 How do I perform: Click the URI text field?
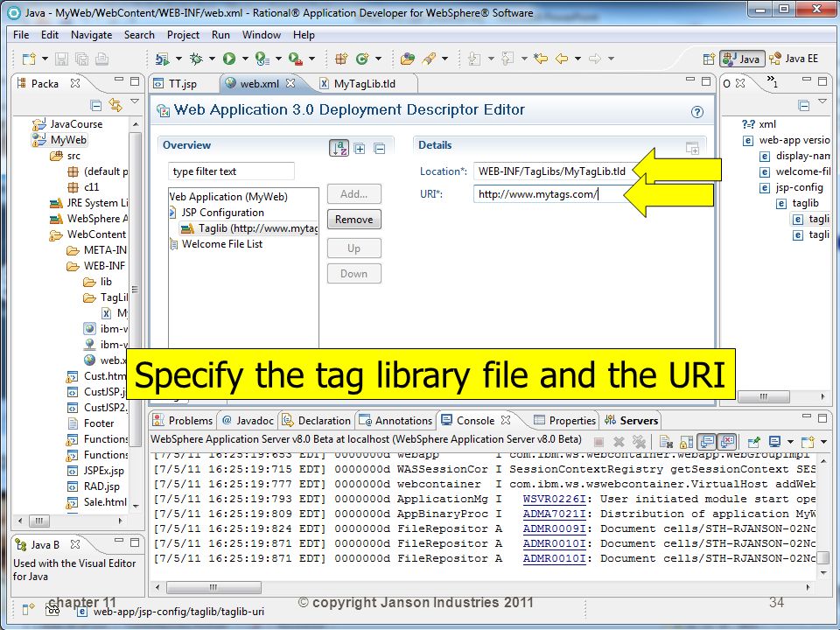click(551, 194)
